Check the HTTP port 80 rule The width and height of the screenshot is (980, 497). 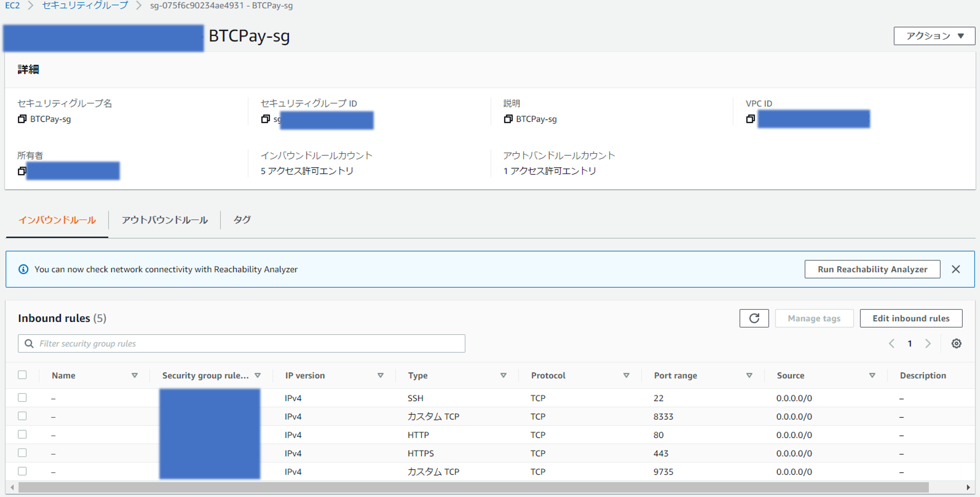22,434
